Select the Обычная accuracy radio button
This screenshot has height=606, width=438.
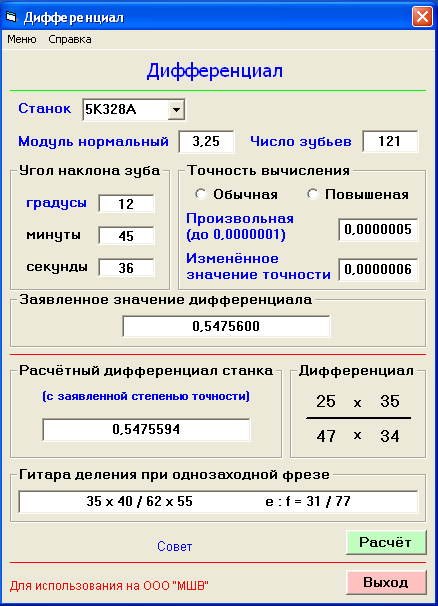pos(201,194)
